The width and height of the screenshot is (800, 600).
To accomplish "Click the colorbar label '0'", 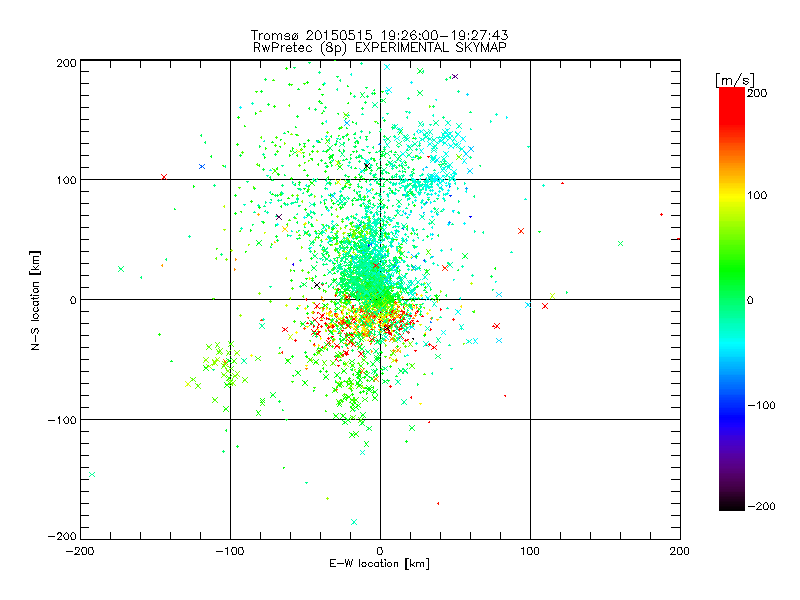I will coord(750,300).
